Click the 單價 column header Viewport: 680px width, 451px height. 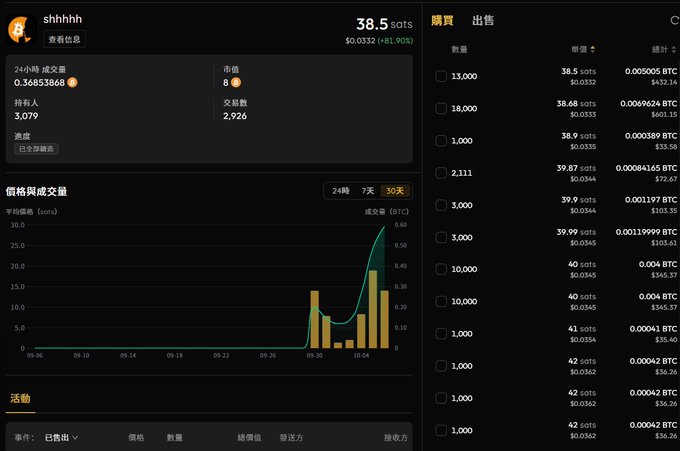[579, 49]
